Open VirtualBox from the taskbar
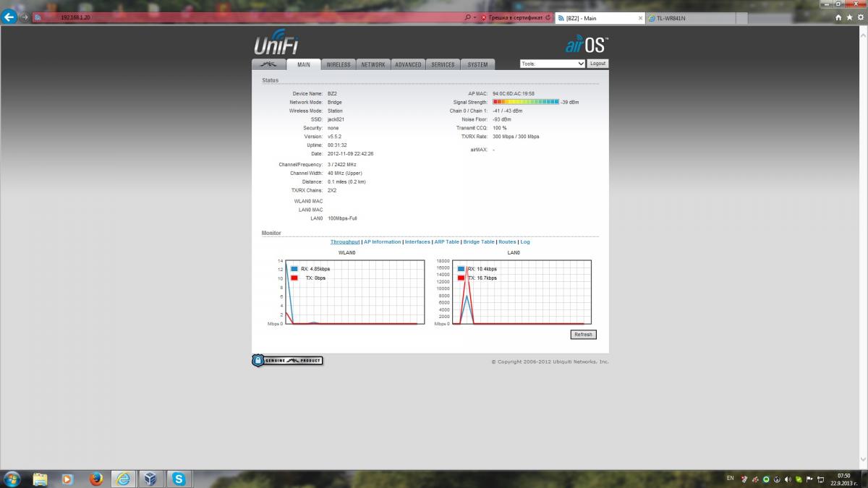The width and height of the screenshot is (868, 488). click(150, 479)
